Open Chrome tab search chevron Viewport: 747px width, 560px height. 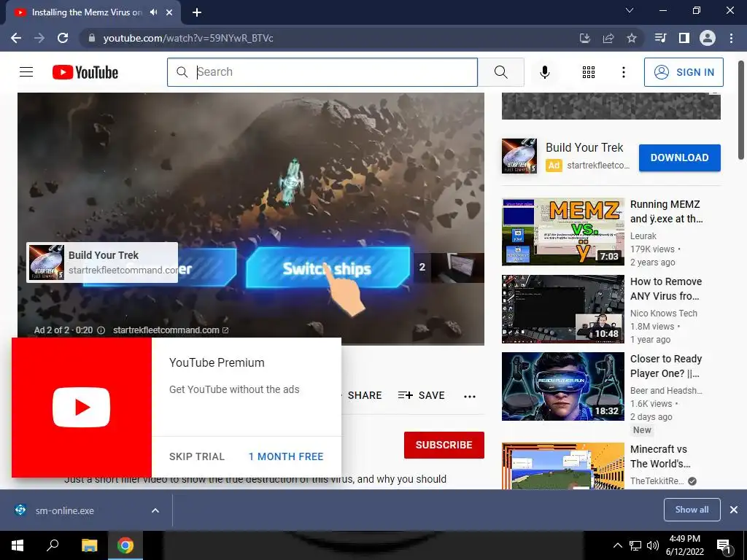[x=630, y=10]
